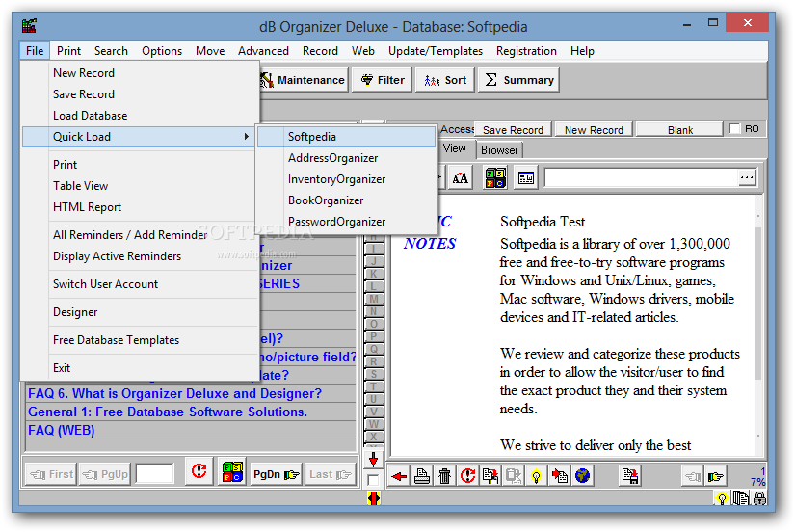This screenshot has width=795, height=532.
Task: Click the colored blocks icon beside PgDn
Action: [x=232, y=472]
